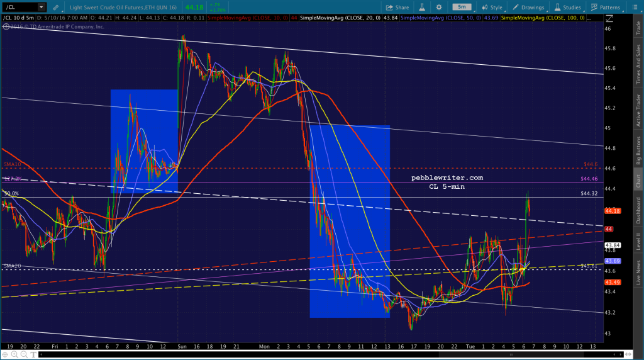Viewport: 644px width, 360px height.
Task: Click the CL 5-min chart annotation
Action: (x=447, y=186)
